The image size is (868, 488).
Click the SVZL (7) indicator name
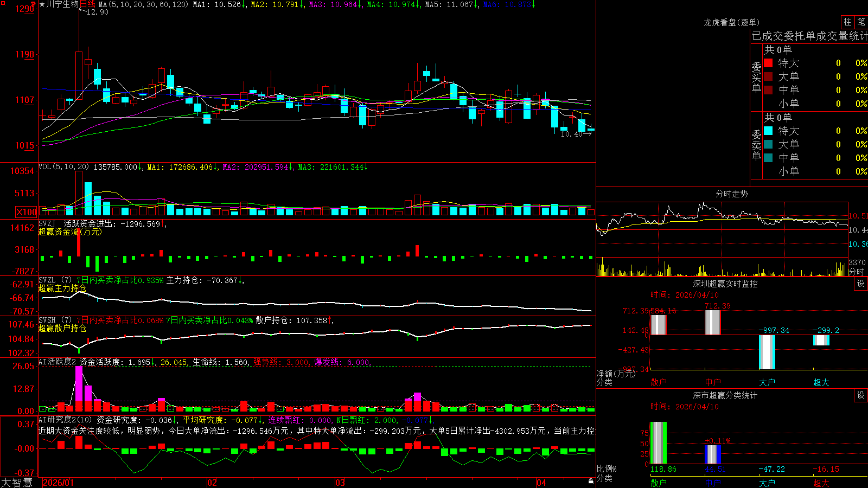[x=55, y=280]
